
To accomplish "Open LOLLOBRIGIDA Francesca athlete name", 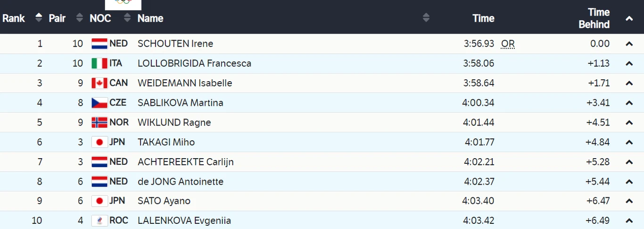I will pyautogui.click(x=194, y=64).
